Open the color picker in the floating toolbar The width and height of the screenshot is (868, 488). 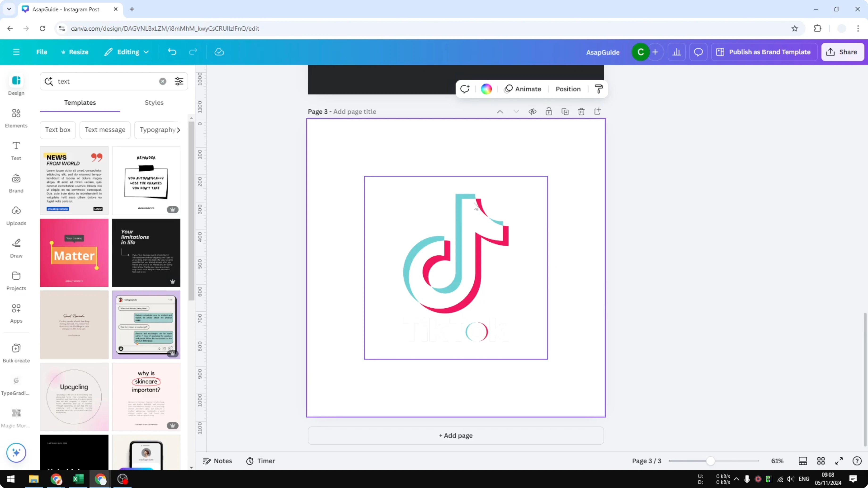click(486, 89)
